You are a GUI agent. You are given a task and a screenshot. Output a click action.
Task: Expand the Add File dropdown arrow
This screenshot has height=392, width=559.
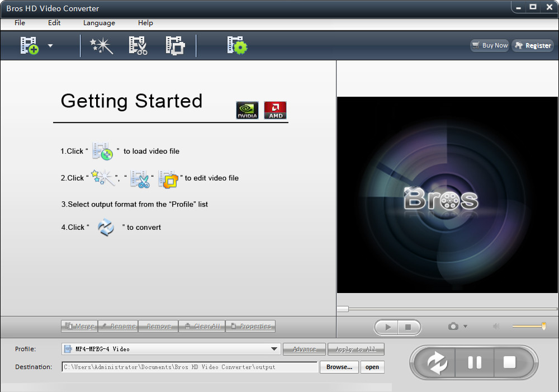(x=50, y=46)
